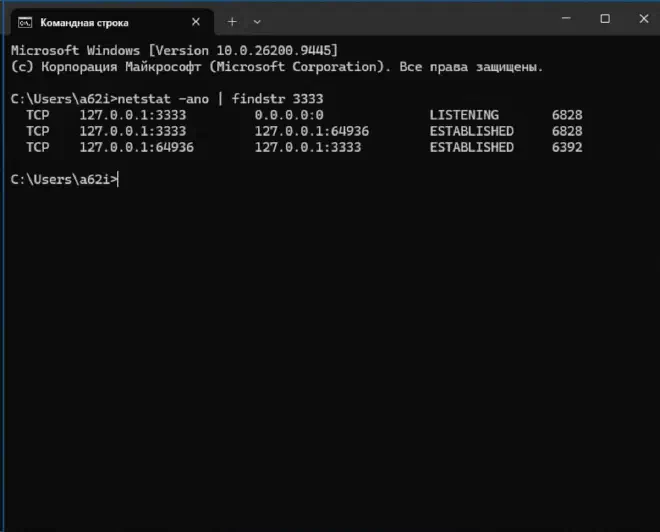660x532 pixels.
Task: Click foreign address 127.0.0.1:3333 in last row
Action: (x=308, y=147)
